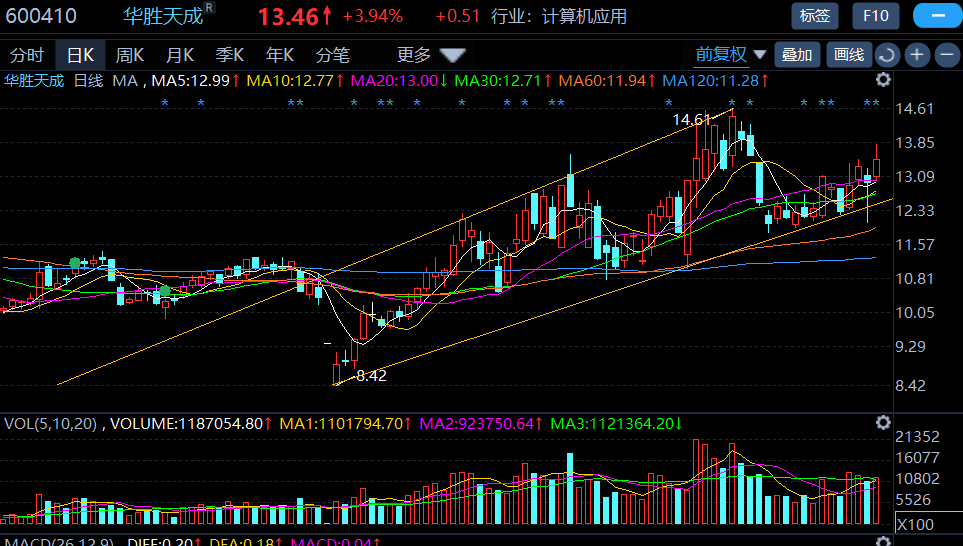963x546 pixels.
Task: Click MA2:923750.64 volume label
Action: (481, 424)
